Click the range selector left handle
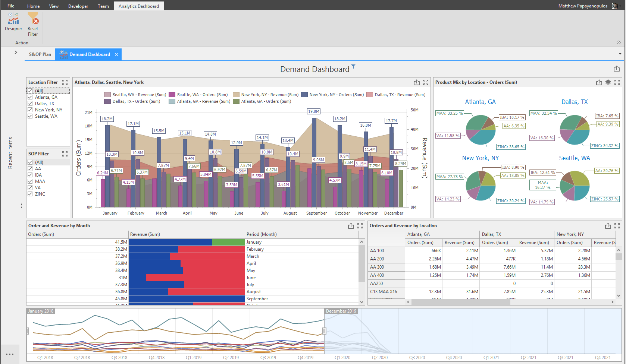This screenshot has height=364, width=626. point(28,331)
